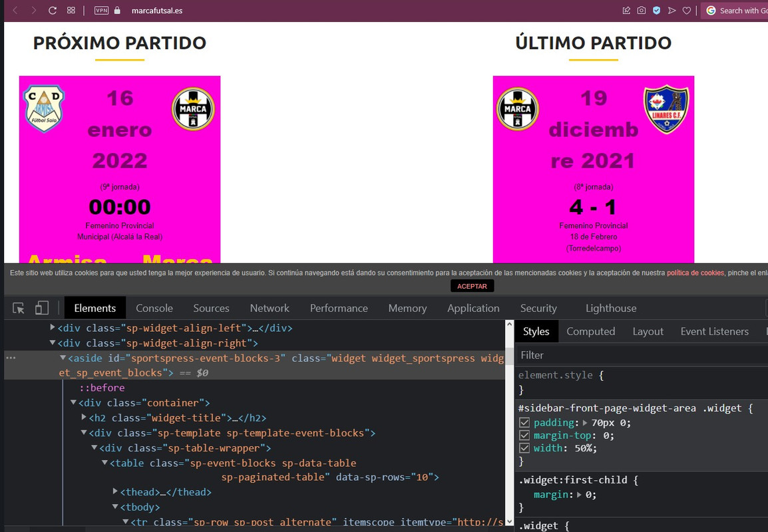Viewport: 768px width, 532px height.
Task: Uncheck the margin-top property checkbox
Action: click(524, 435)
